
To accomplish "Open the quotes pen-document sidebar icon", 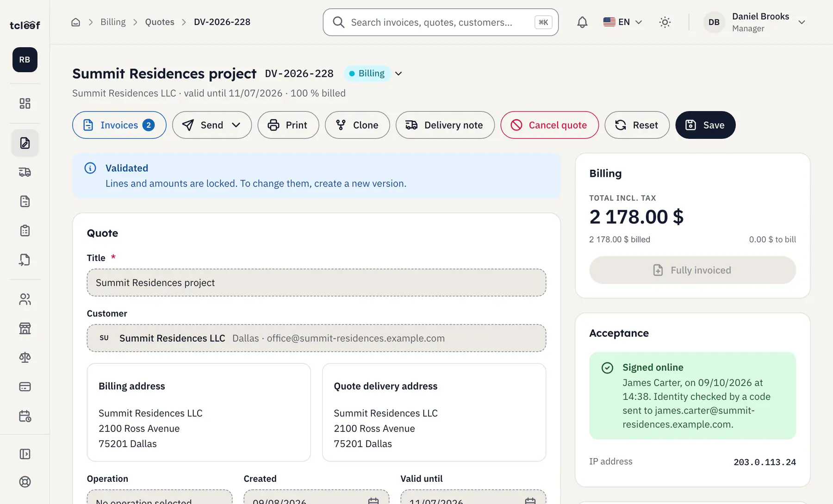I will pos(25,143).
